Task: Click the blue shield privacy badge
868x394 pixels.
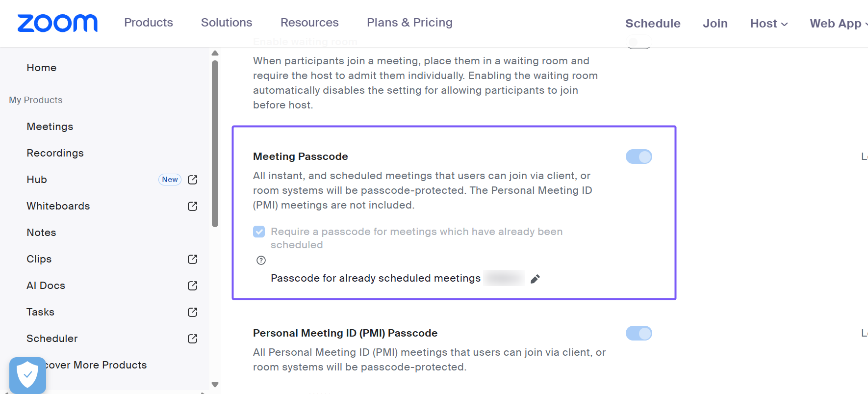Action: click(27, 375)
